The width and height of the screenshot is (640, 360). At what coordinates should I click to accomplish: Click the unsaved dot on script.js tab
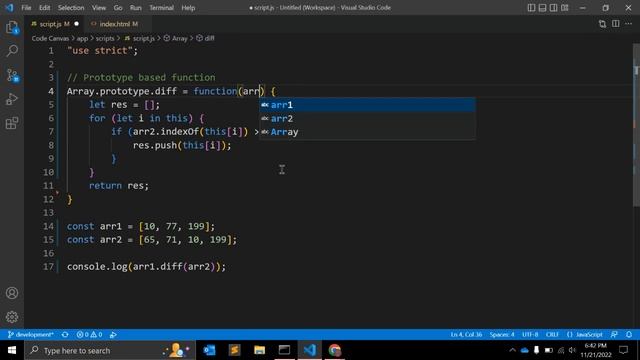click(76, 24)
